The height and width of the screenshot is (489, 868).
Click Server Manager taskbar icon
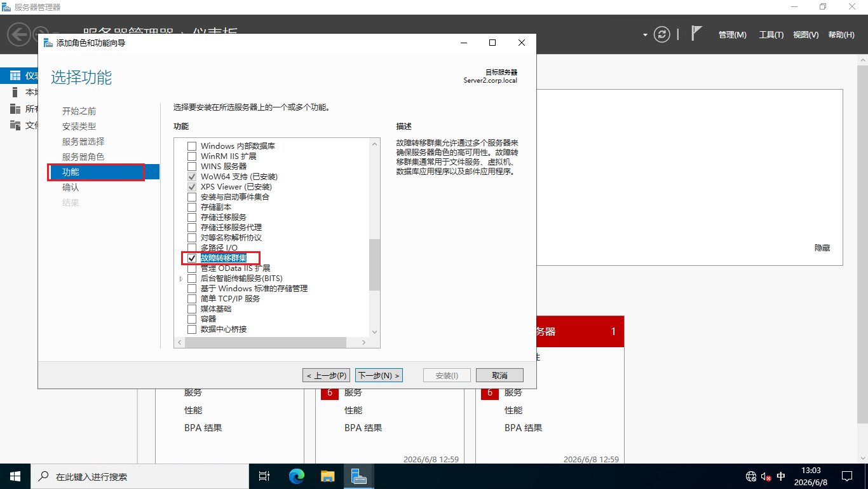click(x=358, y=476)
